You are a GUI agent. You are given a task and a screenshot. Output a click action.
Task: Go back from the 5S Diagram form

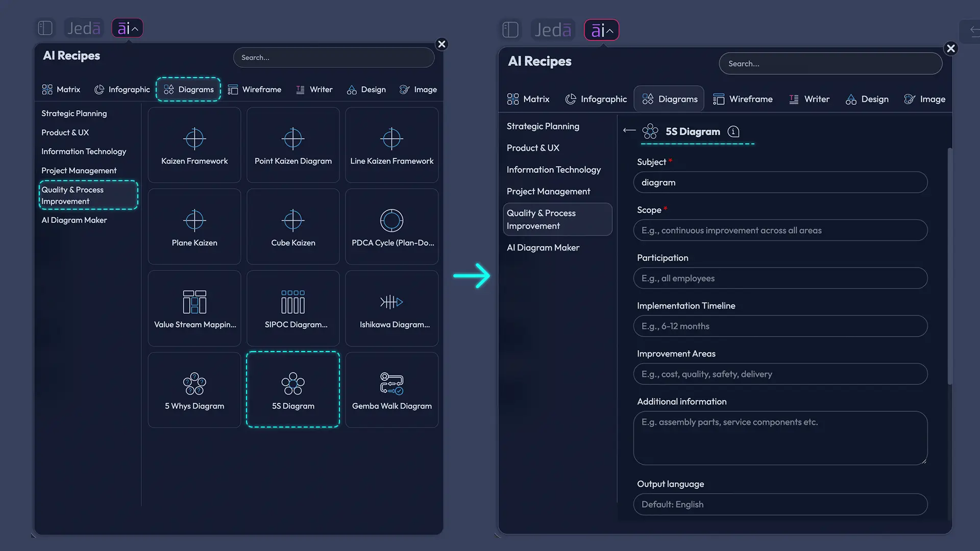pos(629,131)
